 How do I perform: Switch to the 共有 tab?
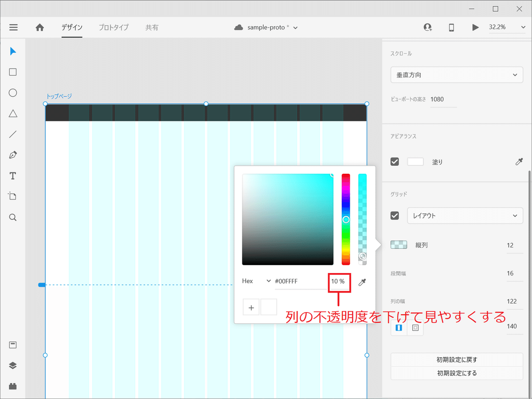click(152, 27)
